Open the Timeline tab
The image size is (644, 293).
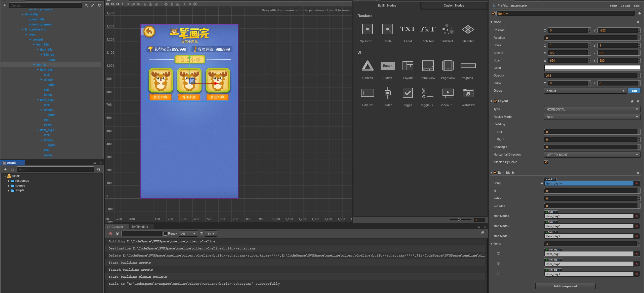coord(142,227)
